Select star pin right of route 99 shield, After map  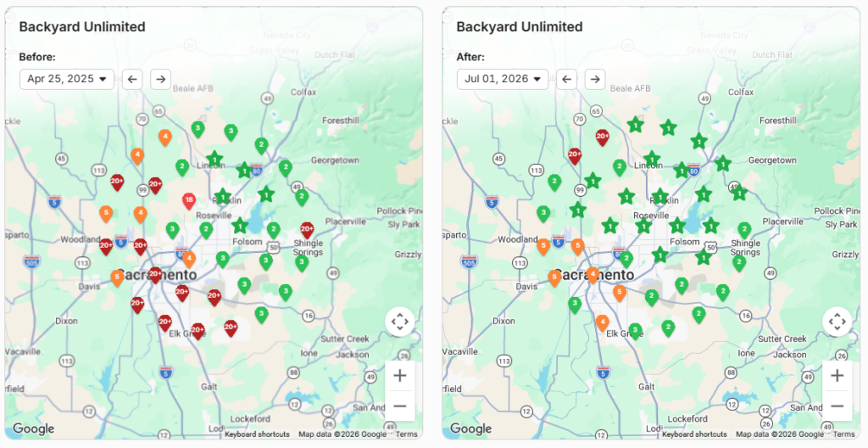[x=593, y=180]
